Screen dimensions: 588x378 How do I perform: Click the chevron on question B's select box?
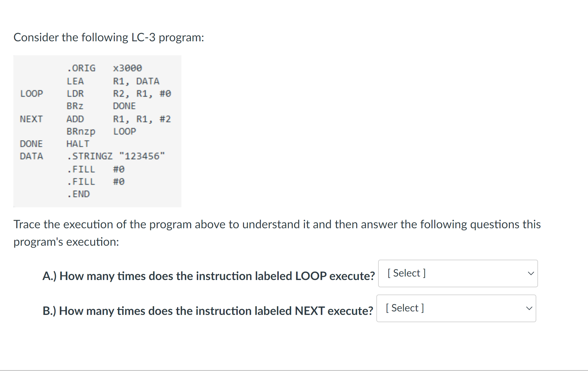click(x=529, y=308)
